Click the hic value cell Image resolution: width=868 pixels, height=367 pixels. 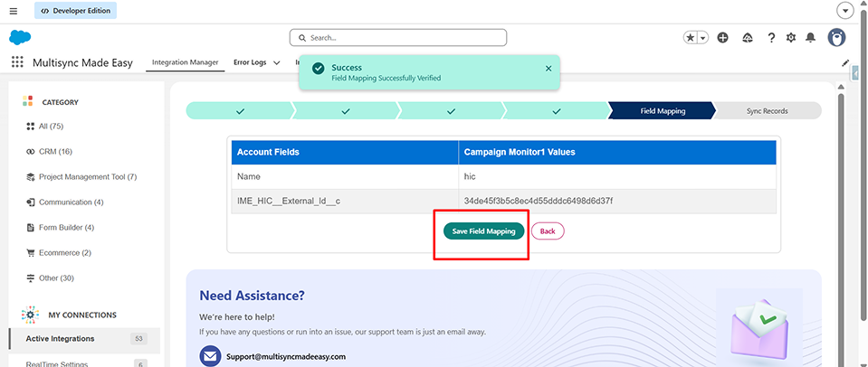point(617,176)
